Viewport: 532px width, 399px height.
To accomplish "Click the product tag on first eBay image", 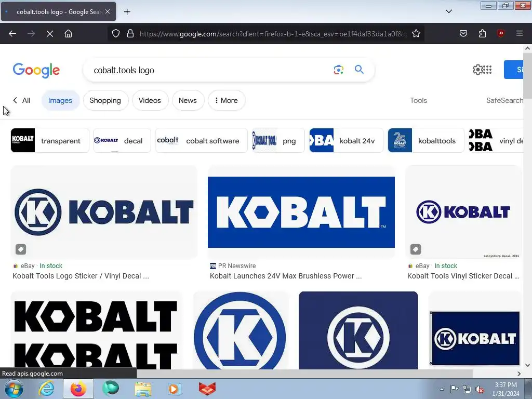I will click(21, 249).
